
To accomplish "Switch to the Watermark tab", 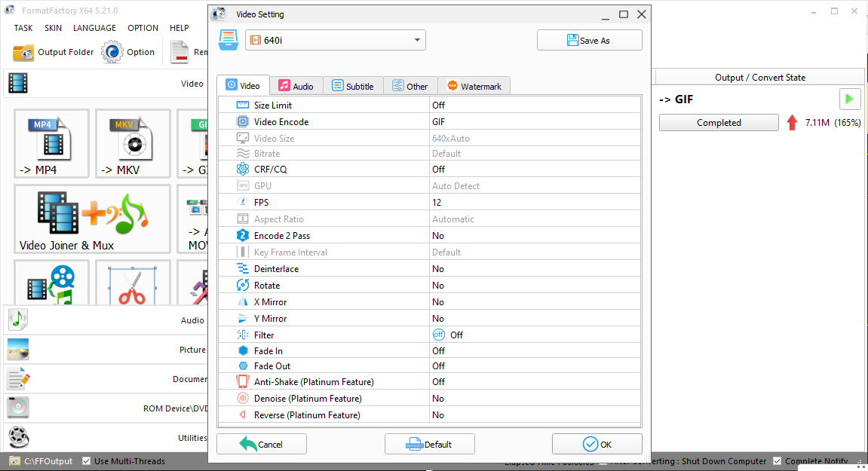I will (x=474, y=86).
